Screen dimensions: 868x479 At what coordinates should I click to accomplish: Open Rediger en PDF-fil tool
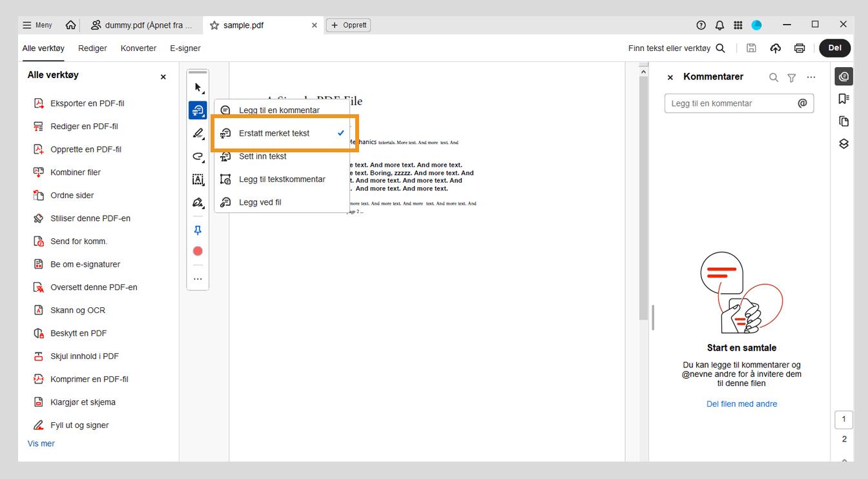[x=84, y=127]
